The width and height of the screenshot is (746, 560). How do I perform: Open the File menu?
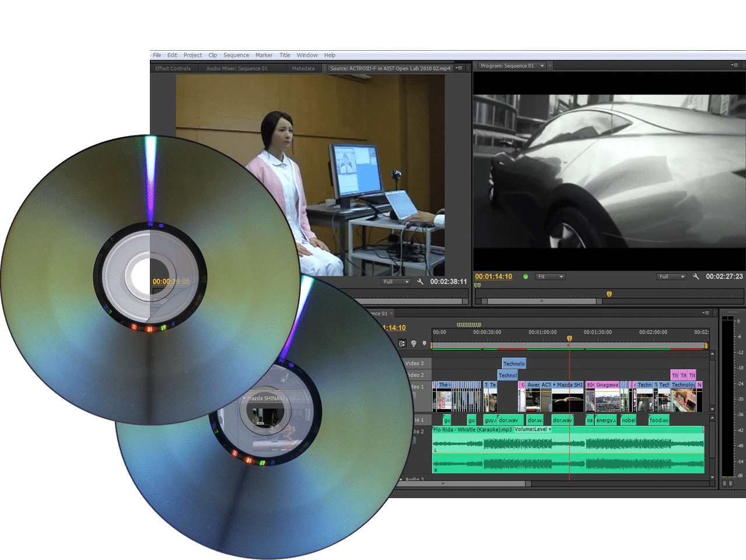point(157,55)
